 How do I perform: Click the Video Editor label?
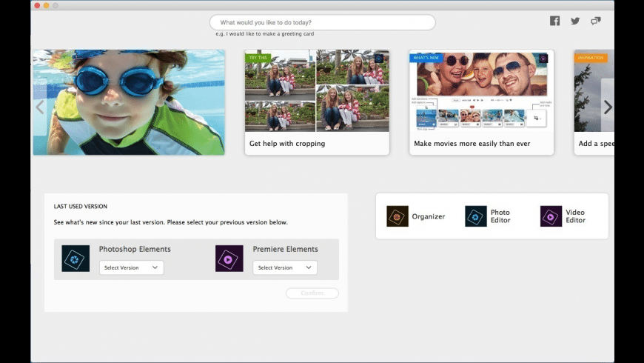(x=575, y=216)
